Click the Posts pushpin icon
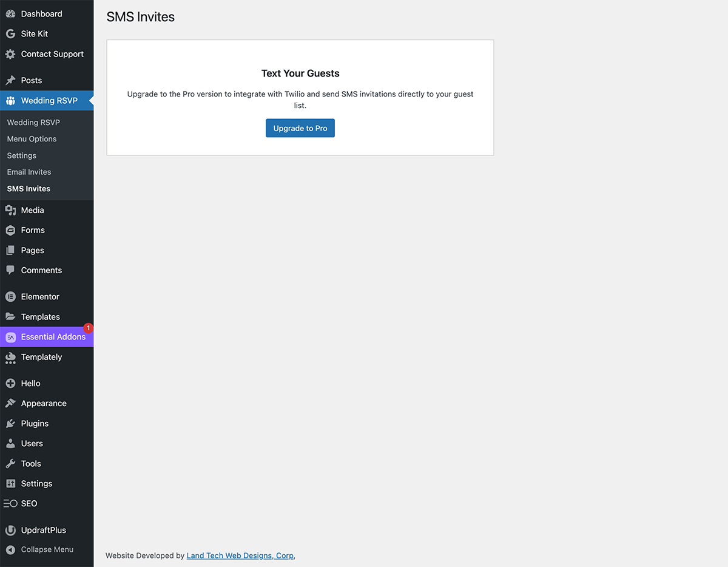 click(x=10, y=80)
